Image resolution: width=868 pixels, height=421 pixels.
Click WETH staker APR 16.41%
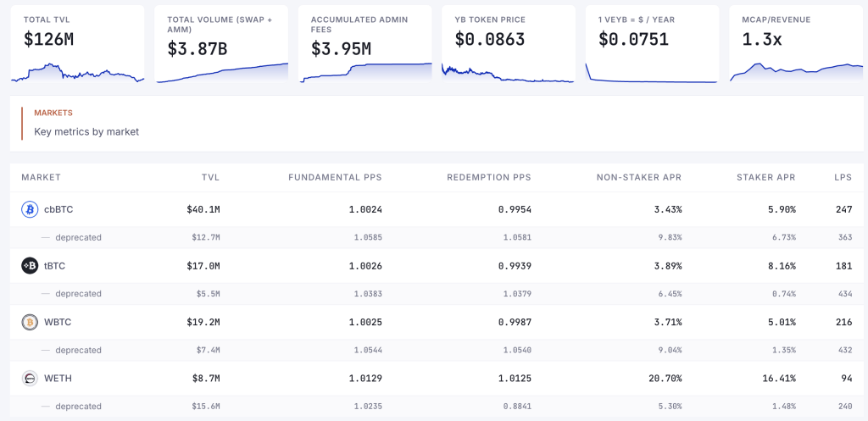(x=779, y=379)
